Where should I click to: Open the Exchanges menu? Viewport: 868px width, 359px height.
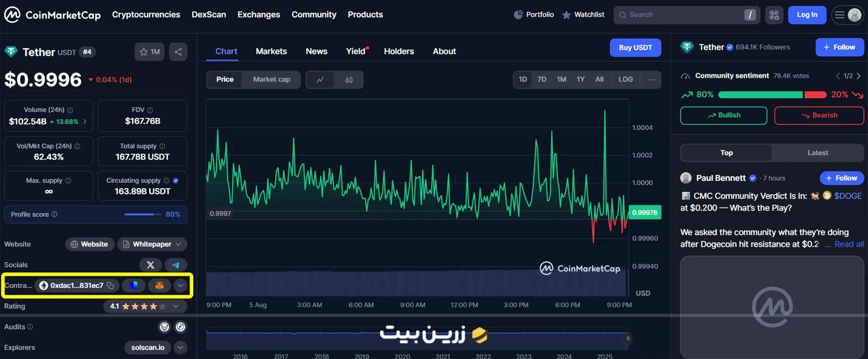[x=259, y=15]
